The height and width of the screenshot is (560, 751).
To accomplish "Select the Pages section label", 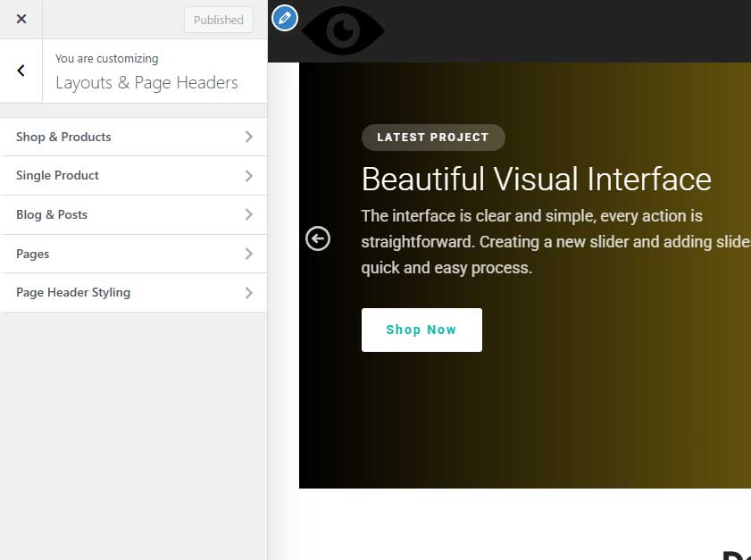I will (33, 254).
